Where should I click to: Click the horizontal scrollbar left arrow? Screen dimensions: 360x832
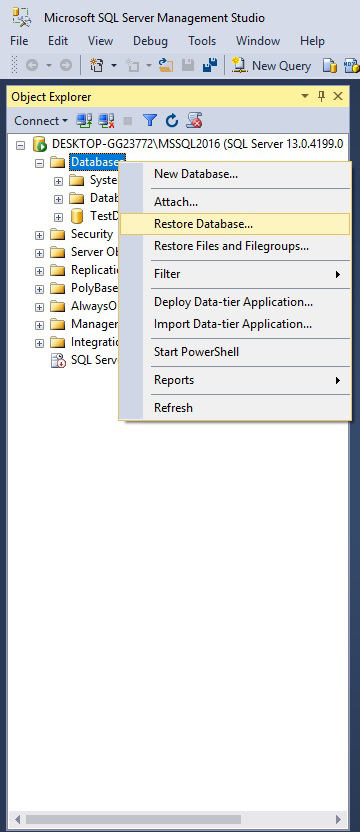pos(18,819)
